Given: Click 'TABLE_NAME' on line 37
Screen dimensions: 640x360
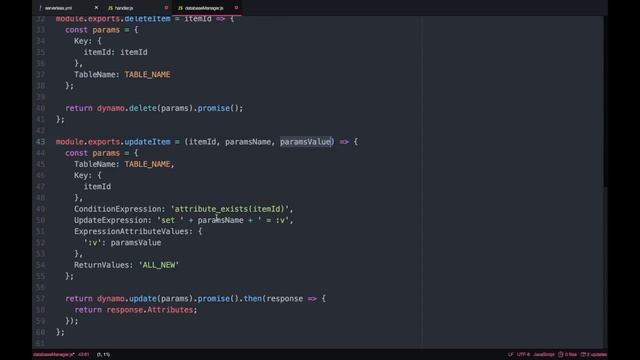Looking at the screenshot, I should pyautogui.click(x=147, y=74).
